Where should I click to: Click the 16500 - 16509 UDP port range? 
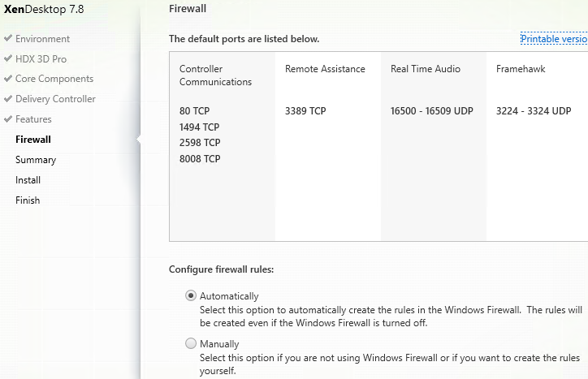click(431, 111)
